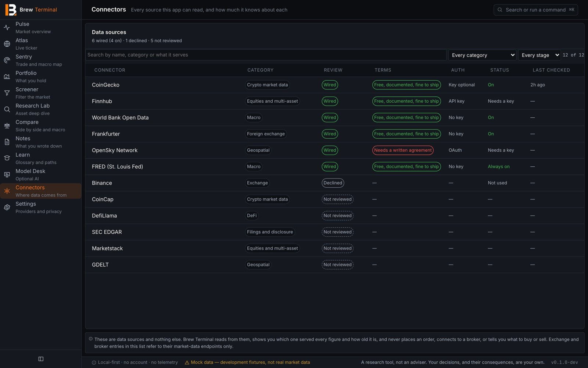
Task: Open Pulse market overview icon
Action: 7,28
